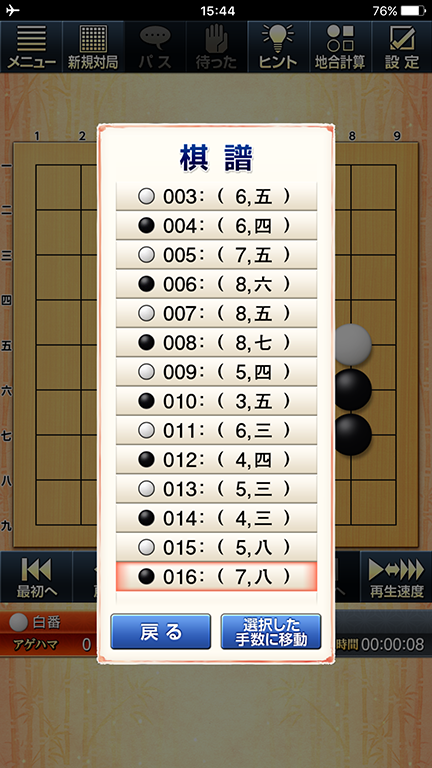Select move 013 at (5,三)
Image resolution: width=432 pixels, height=768 pixels.
coord(216,489)
